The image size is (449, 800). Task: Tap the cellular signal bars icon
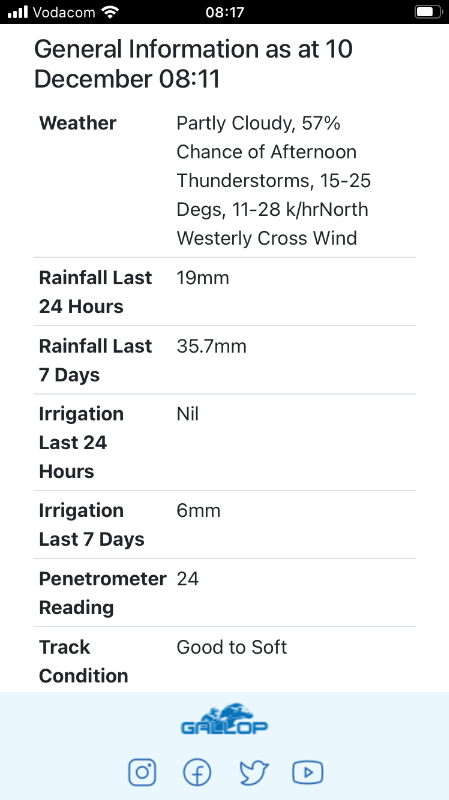click(18, 12)
